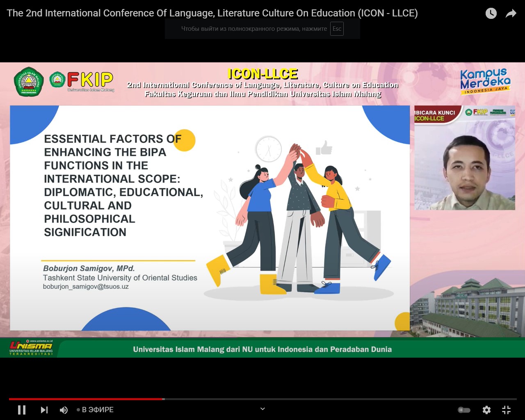Click the Unisma logo in green banner
Viewport: 525px width, 420px height.
[x=31, y=347]
